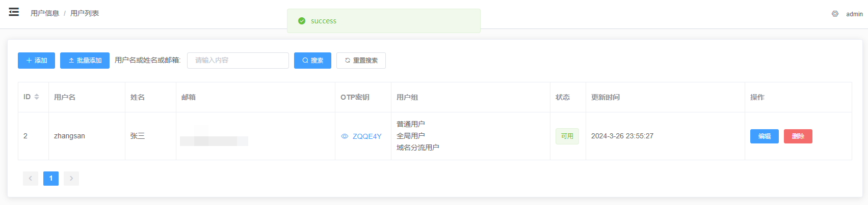Click the 搜索 search button

click(x=312, y=61)
